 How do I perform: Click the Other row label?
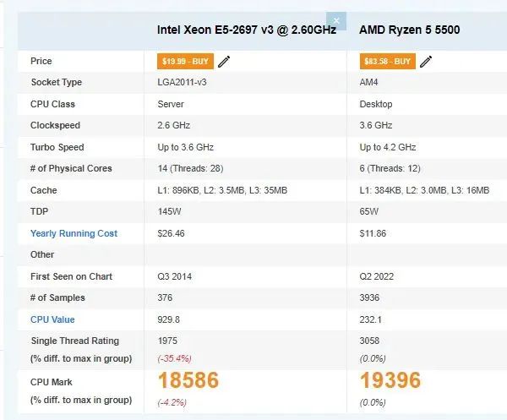(42, 254)
